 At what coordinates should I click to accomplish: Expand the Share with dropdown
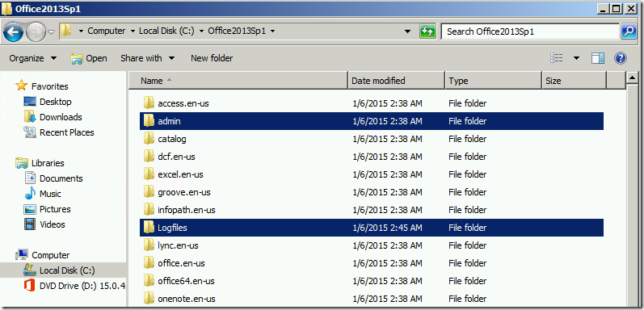point(147,58)
